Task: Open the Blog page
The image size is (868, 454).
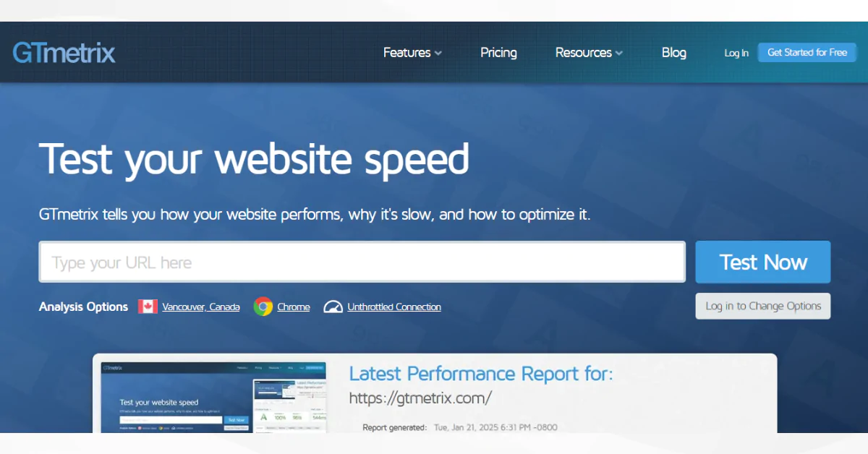Action: pos(673,53)
